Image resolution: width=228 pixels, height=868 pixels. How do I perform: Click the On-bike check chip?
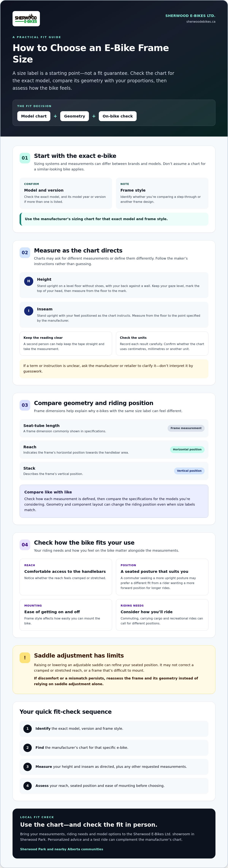click(118, 116)
